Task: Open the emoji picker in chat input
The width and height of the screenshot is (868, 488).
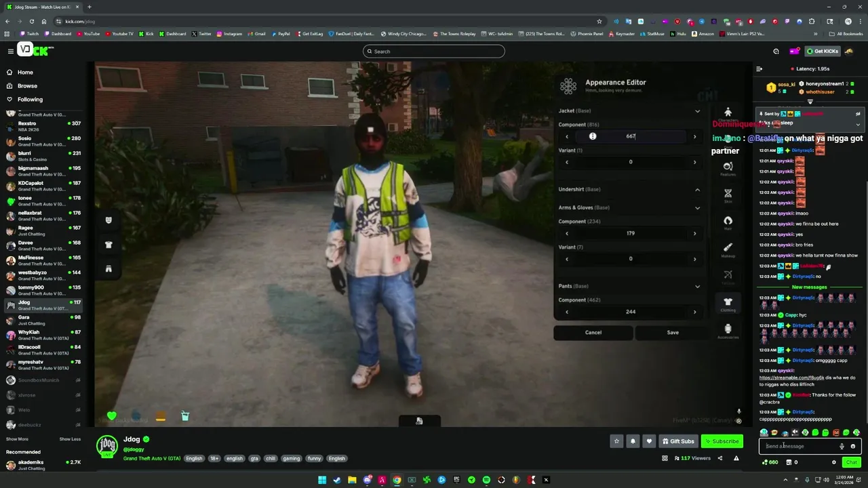Action: 853,446
